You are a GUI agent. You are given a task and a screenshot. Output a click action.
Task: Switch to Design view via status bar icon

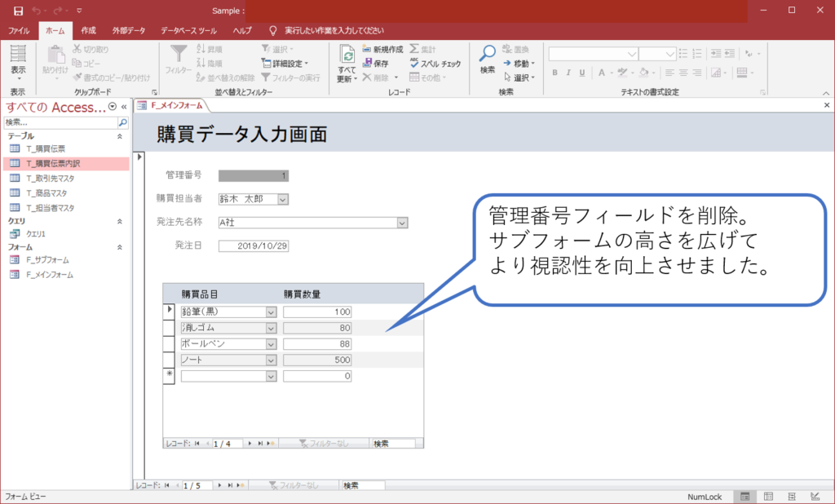815,496
